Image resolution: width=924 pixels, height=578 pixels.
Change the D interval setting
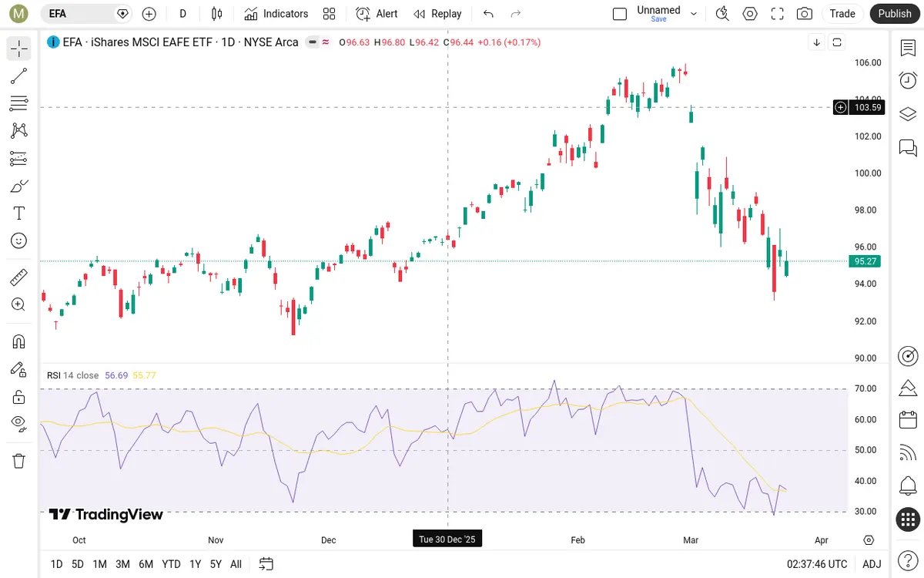pos(182,14)
